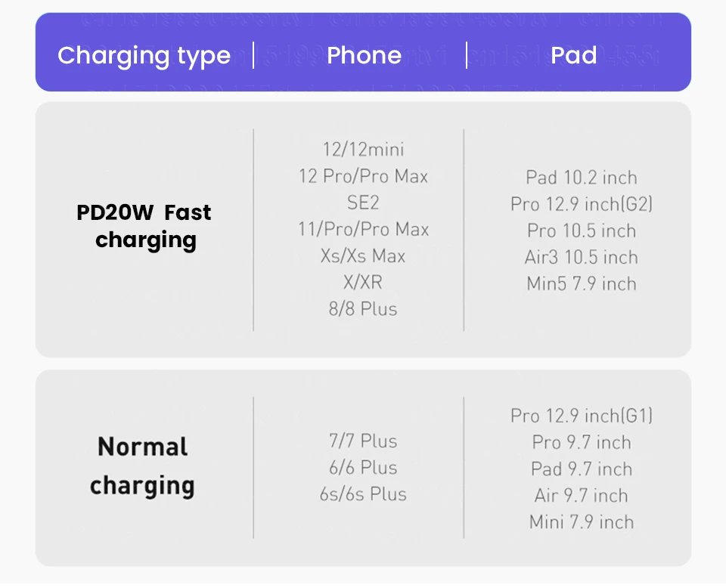The height and width of the screenshot is (588, 726).
Task: Click the SE2 phone entry
Action: [x=363, y=203]
